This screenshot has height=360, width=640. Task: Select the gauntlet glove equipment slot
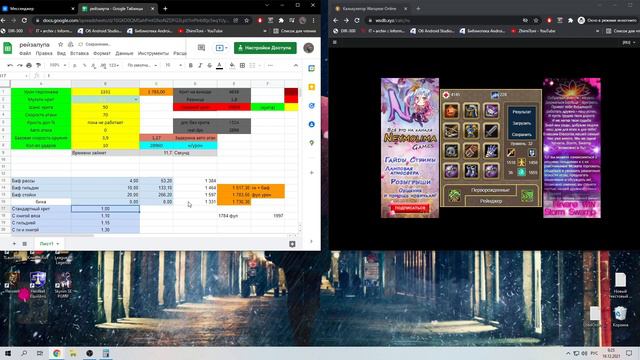pyautogui.click(x=491, y=151)
